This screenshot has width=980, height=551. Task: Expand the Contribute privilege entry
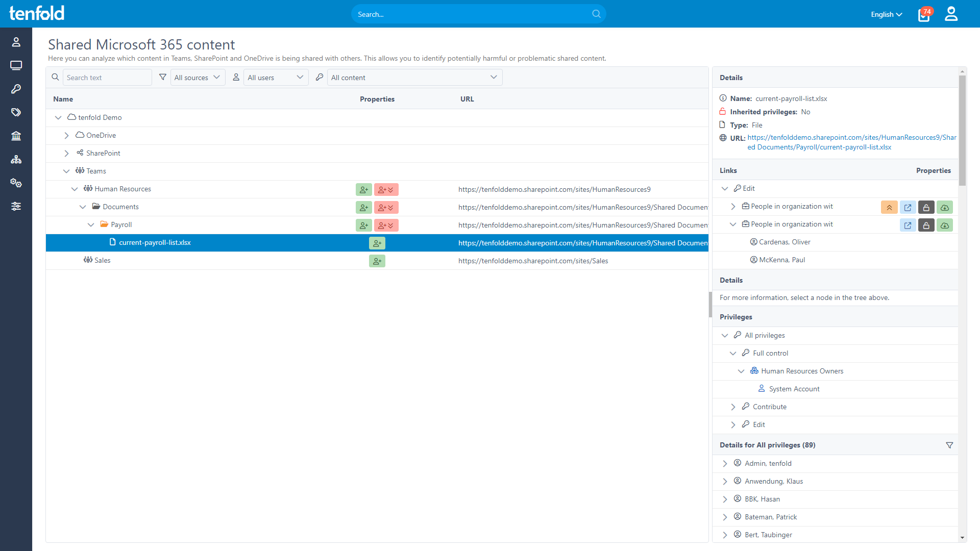tap(733, 407)
